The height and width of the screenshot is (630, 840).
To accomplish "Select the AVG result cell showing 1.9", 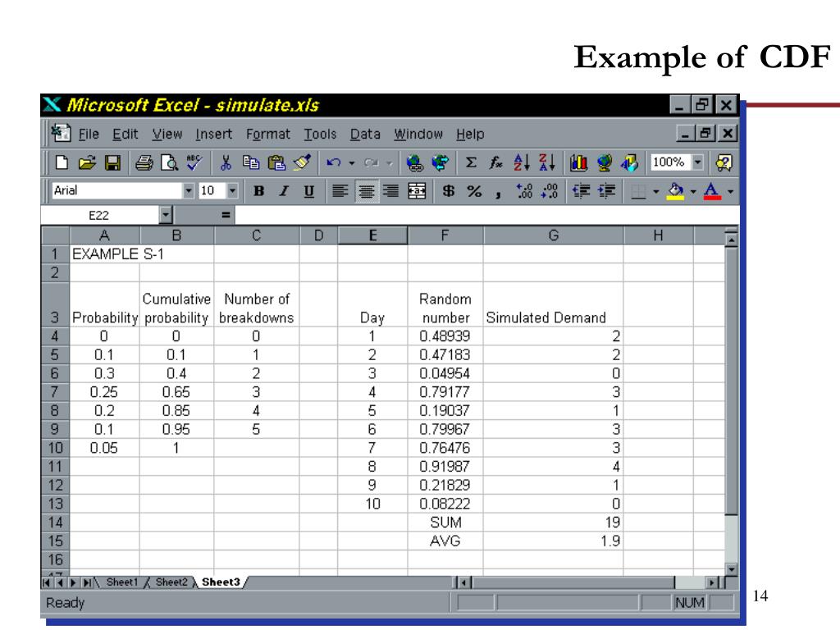I will tap(553, 541).
